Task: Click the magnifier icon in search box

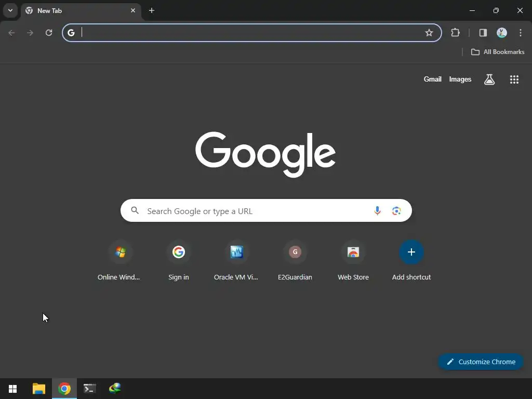Action: coord(135,211)
